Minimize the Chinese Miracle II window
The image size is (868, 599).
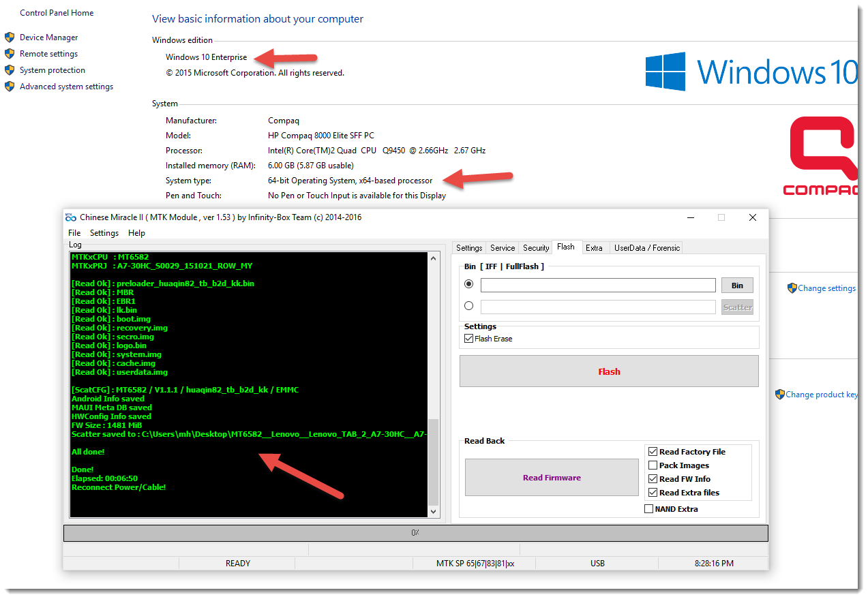click(x=690, y=217)
